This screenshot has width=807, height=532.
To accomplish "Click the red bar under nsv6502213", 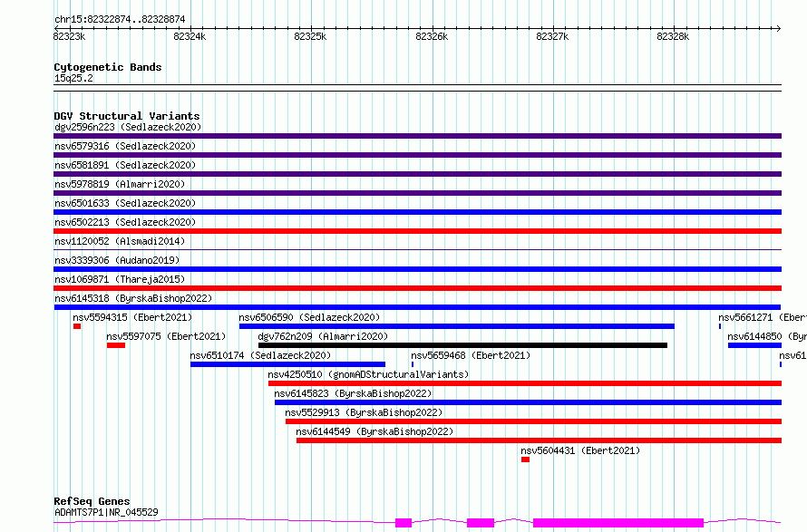I will pos(417,231).
